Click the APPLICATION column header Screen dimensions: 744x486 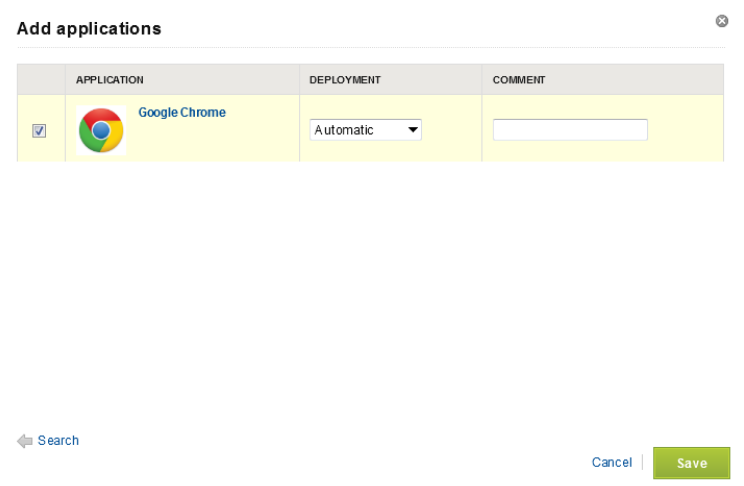(x=110, y=80)
